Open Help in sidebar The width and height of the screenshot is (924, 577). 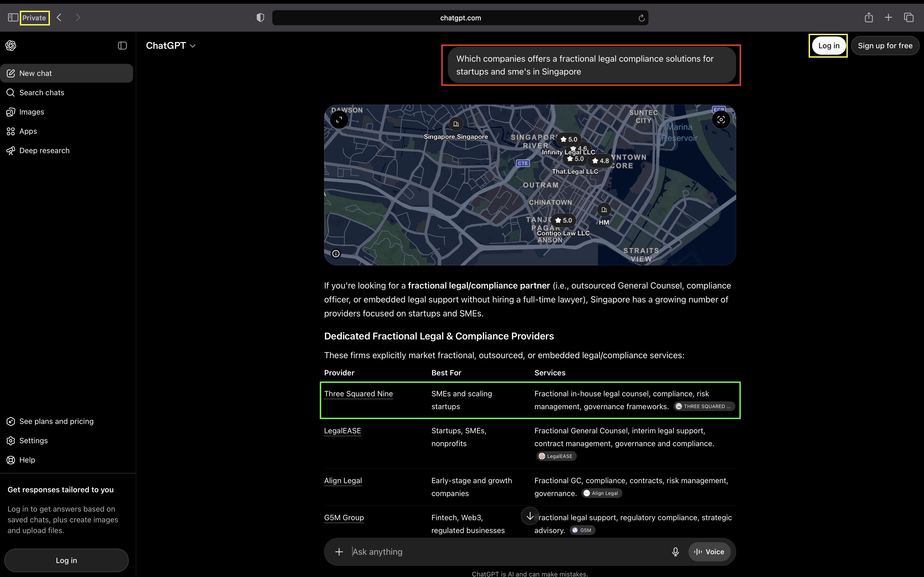[x=67, y=460]
